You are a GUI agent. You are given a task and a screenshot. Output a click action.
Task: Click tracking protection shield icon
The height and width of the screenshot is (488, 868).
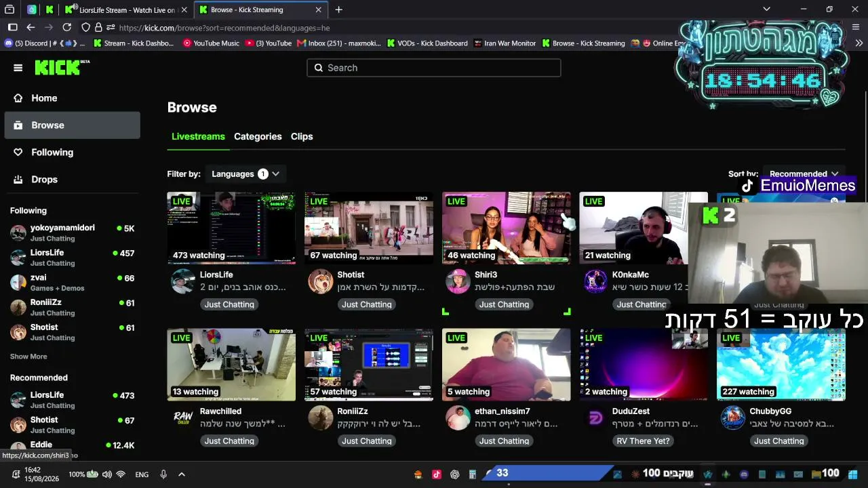(85, 28)
